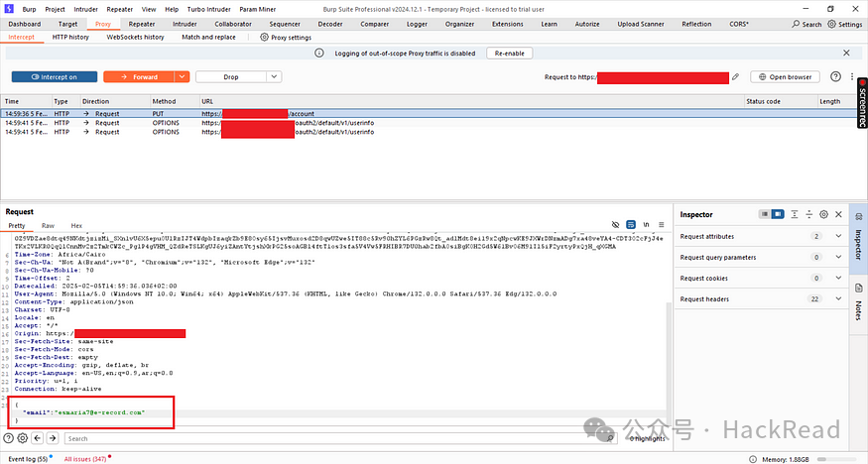868x464 pixels.
Task: Open the help question mark near Open browser
Action: click(x=835, y=77)
